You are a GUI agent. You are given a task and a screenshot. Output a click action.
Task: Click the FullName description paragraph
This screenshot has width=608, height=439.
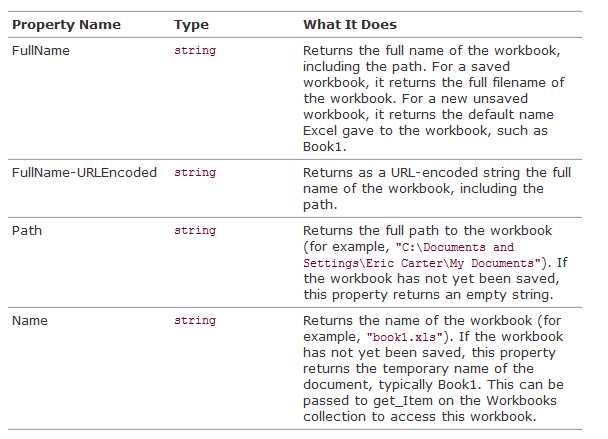click(x=434, y=99)
